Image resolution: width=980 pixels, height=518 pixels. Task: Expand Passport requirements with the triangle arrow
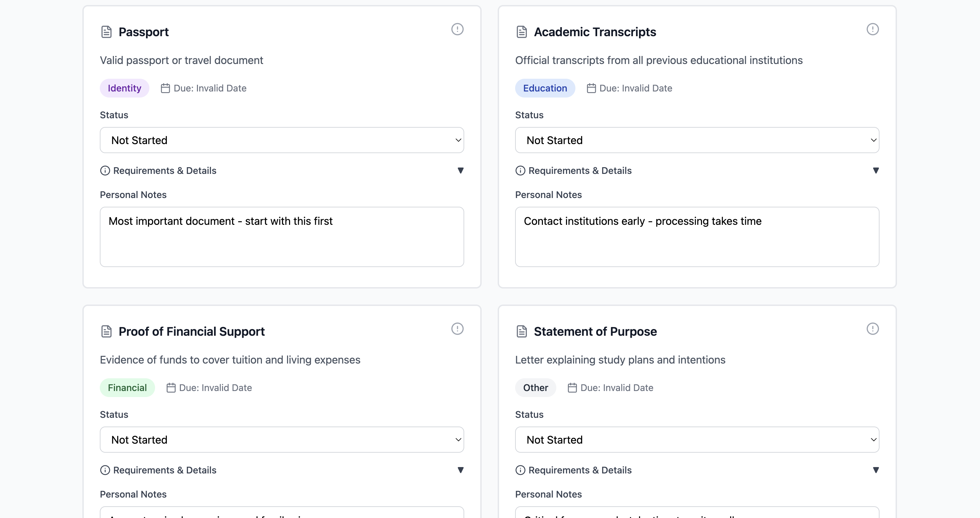(x=460, y=171)
